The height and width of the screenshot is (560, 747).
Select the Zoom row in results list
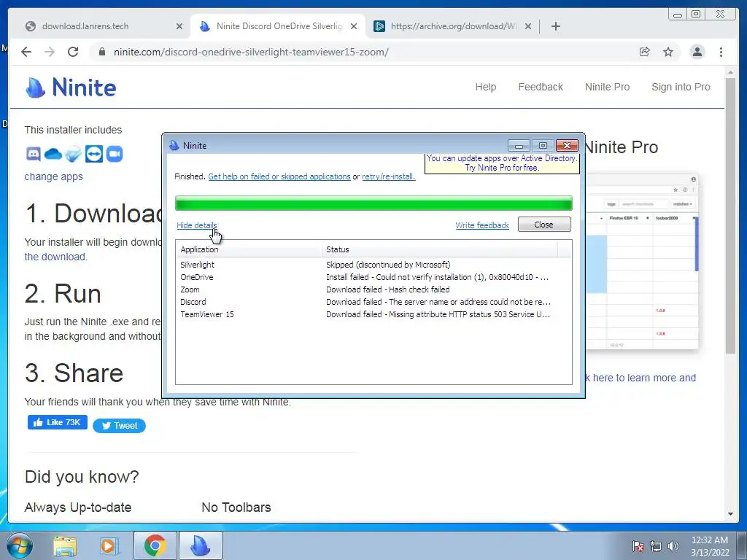tap(373, 289)
